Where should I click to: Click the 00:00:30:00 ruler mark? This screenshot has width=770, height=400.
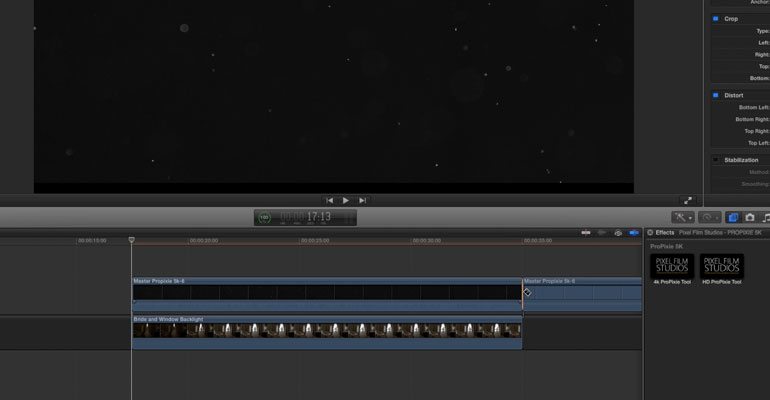(x=427, y=241)
